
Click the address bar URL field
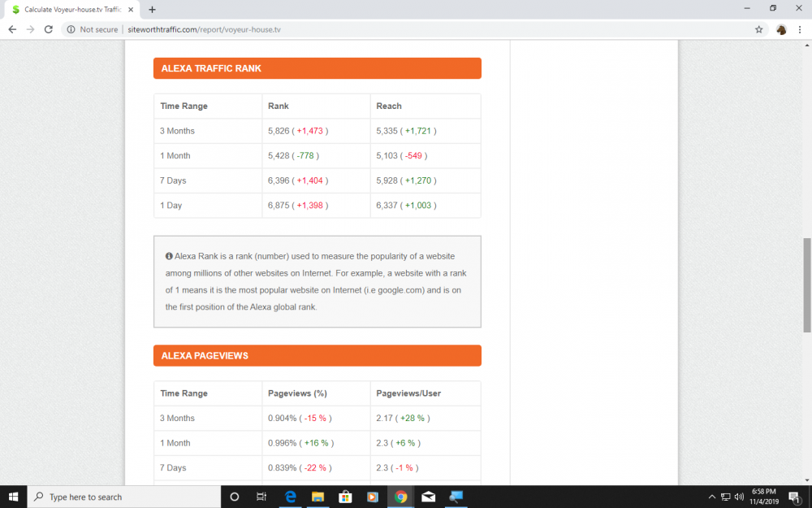(x=406, y=29)
